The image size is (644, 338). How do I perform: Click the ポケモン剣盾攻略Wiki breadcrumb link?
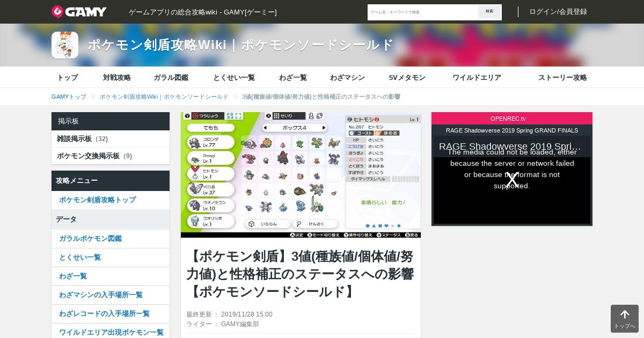click(x=164, y=97)
